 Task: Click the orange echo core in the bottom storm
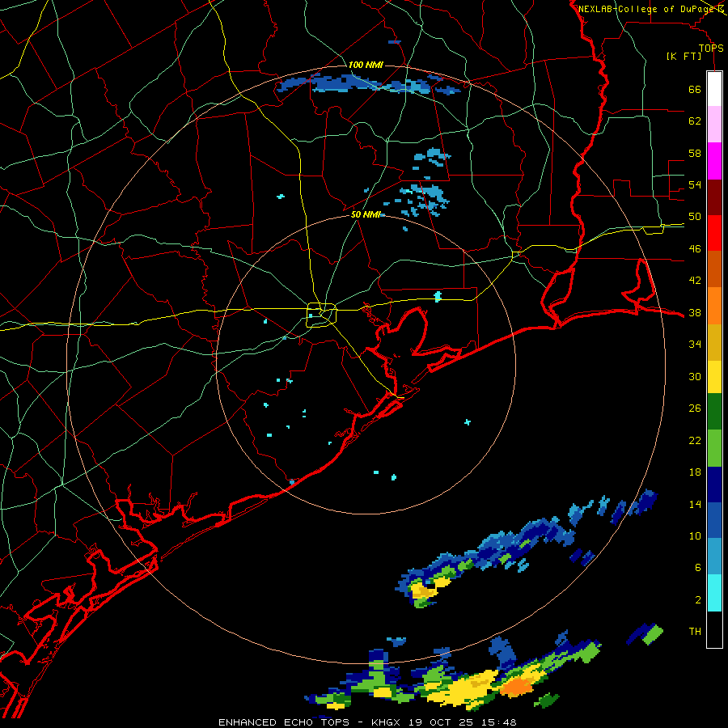[515, 686]
